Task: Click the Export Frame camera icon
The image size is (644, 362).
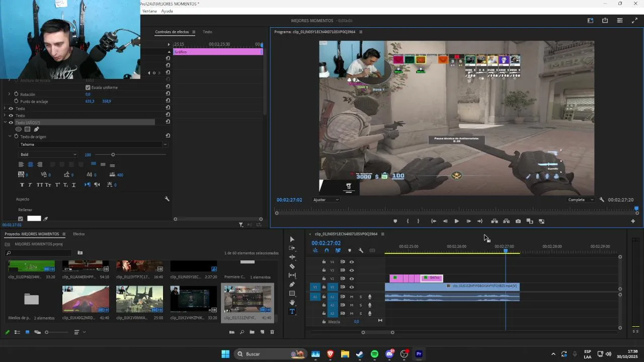Action: tap(518, 221)
